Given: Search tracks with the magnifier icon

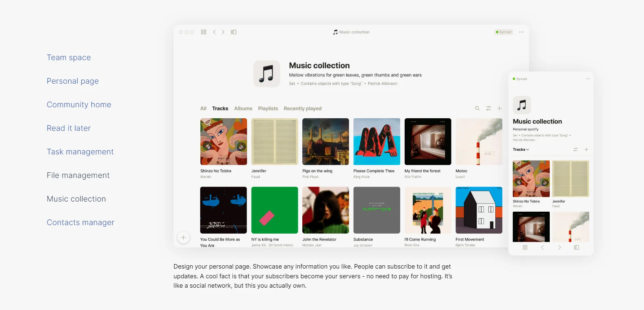Looking at the screenshot, I should click(477, 108).
